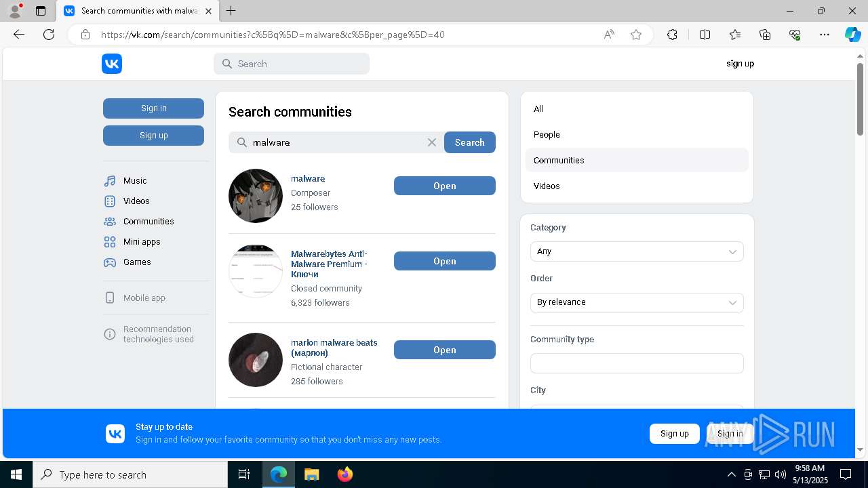Screen dimensions: 868x488
Task: Click the communities search field with malware
Action: click(336, 142)
